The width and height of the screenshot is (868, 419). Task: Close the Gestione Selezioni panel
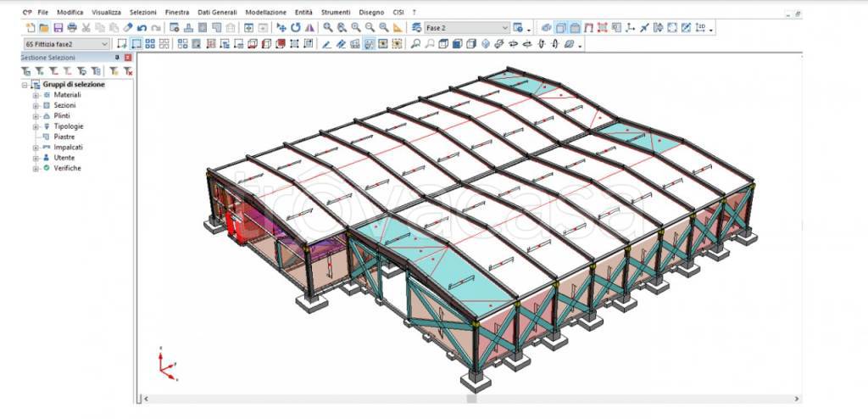pos(128,58)
